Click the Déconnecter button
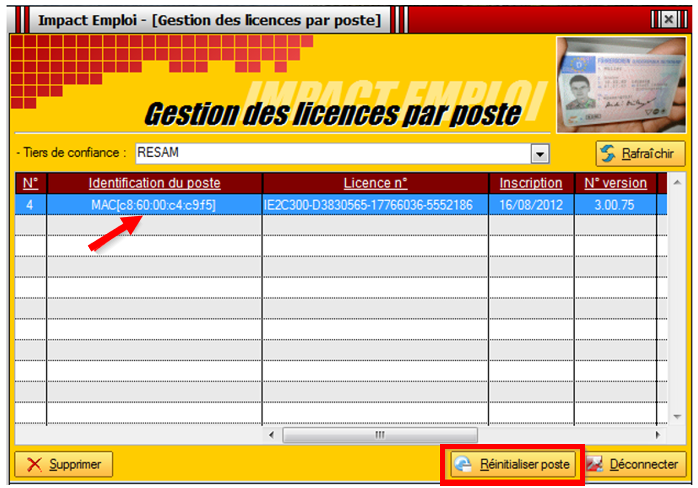Viewport: 698px width, 488px height. coord(636,464)
